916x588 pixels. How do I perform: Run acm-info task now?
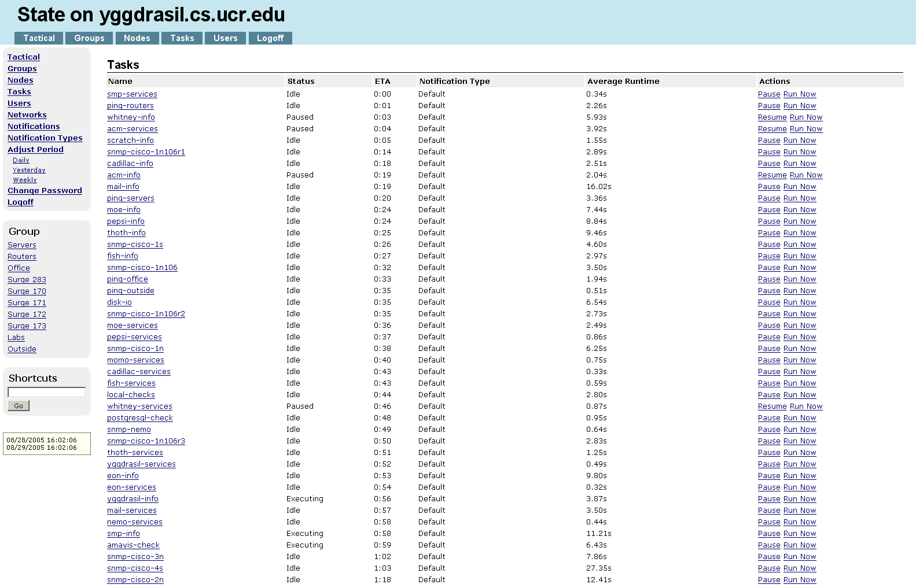pyautogui.click(x=806, y=175)
